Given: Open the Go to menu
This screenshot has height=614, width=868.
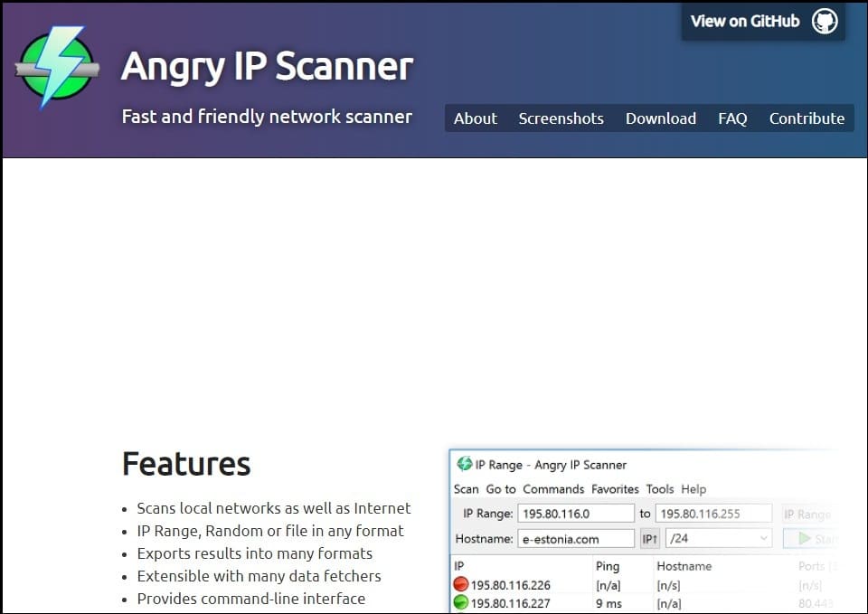Looking at the screenshot, I should tap(500, 489).
